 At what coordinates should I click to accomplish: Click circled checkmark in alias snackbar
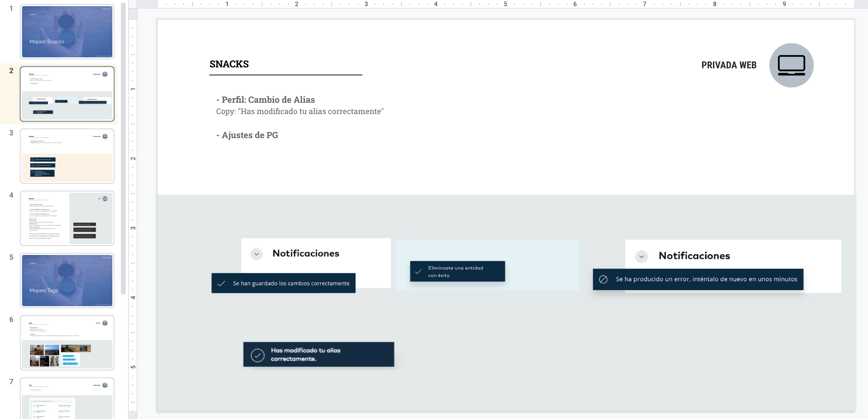point(257,355)
